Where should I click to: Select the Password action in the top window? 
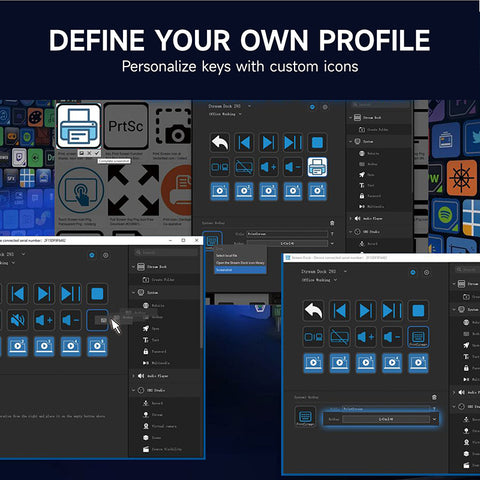(370, 196)
